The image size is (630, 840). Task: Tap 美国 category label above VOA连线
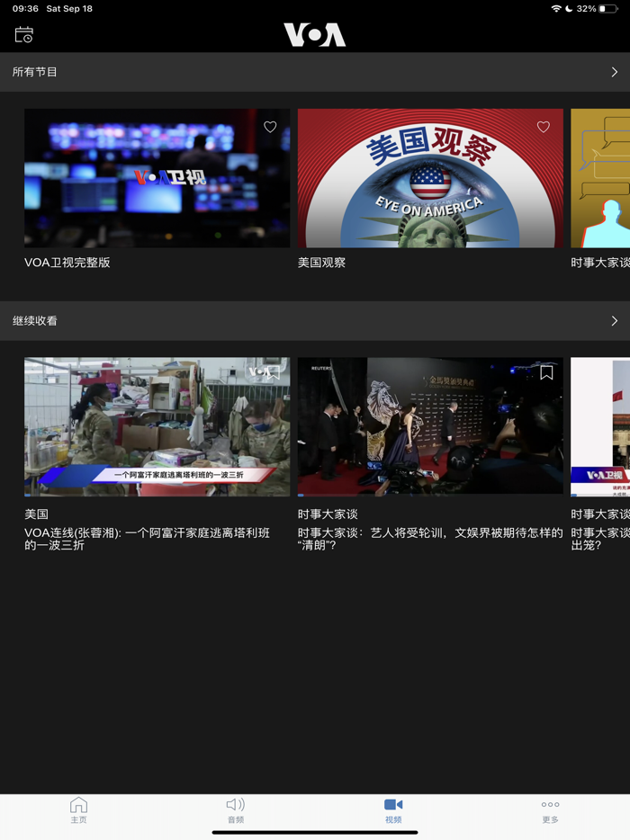[37, 514]
